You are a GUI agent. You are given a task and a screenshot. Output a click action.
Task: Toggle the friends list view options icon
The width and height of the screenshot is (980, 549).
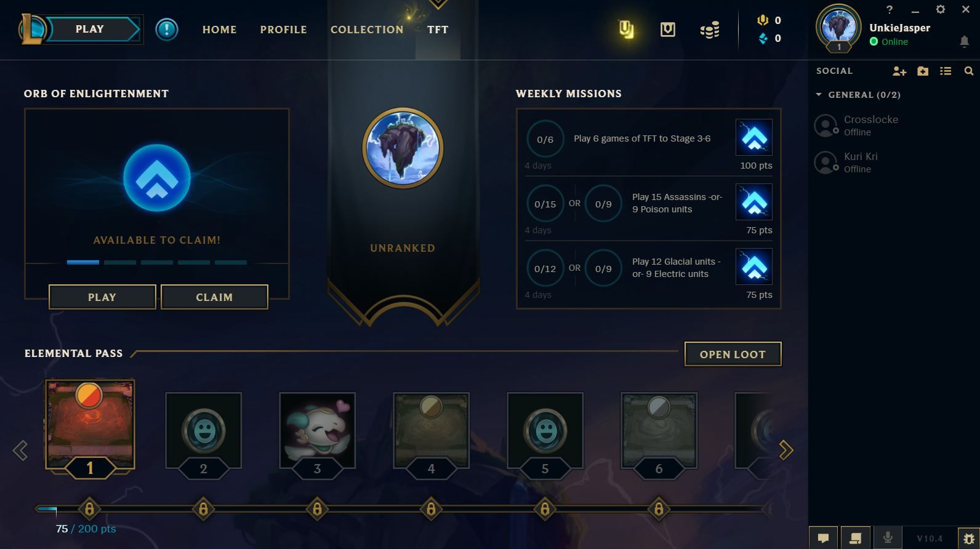946,71
